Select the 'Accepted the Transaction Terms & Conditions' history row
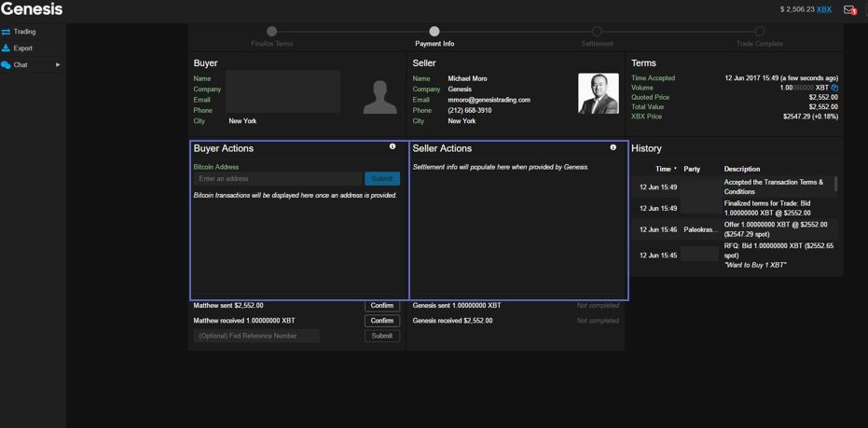868x428 pixels. coord(735,186)
